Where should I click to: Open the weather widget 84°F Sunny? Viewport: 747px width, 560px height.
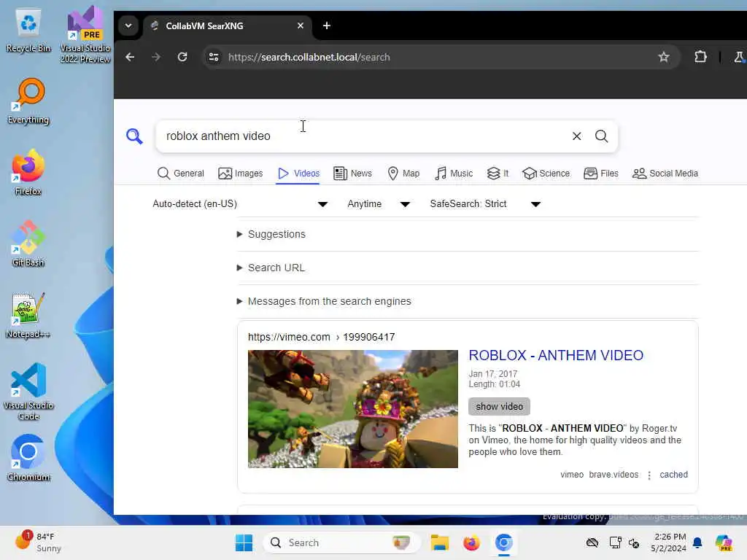(x=38, y=542)
